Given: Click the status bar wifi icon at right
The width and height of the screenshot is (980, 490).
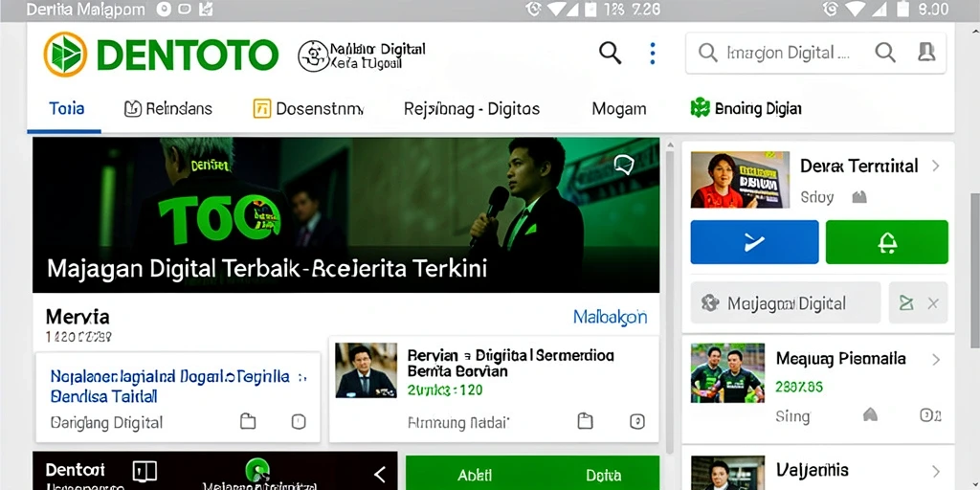Looking at the screenshot, I should point(857,9).
